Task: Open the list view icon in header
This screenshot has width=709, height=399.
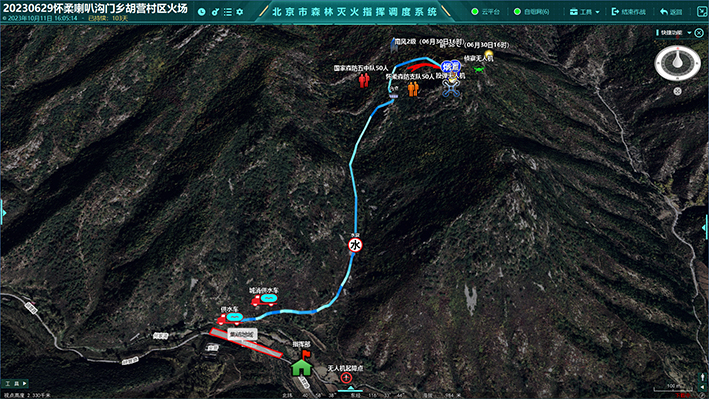Action: coord(227,12)
